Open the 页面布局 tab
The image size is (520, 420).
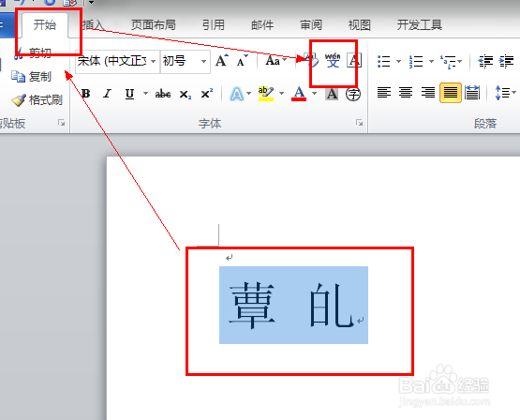[154, 25]
